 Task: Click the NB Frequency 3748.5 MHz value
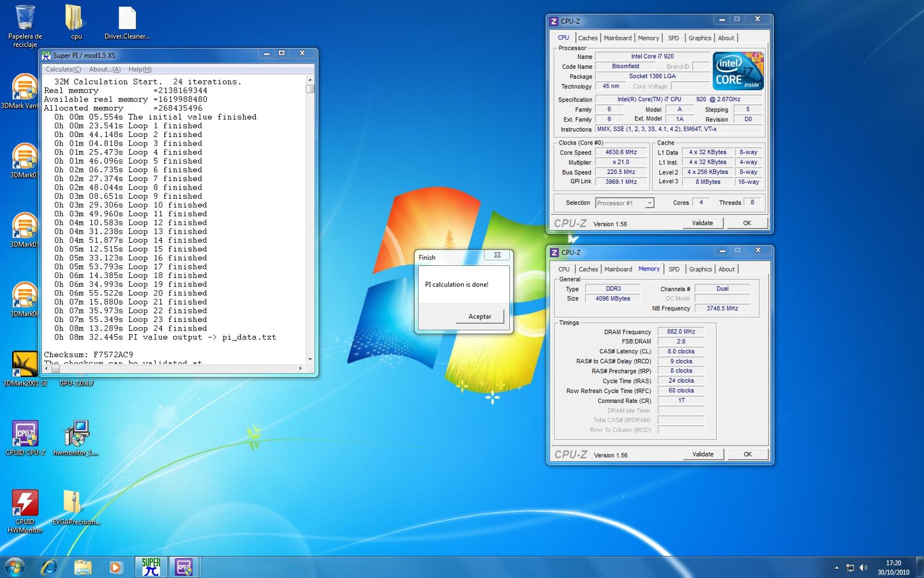(722, 309)
